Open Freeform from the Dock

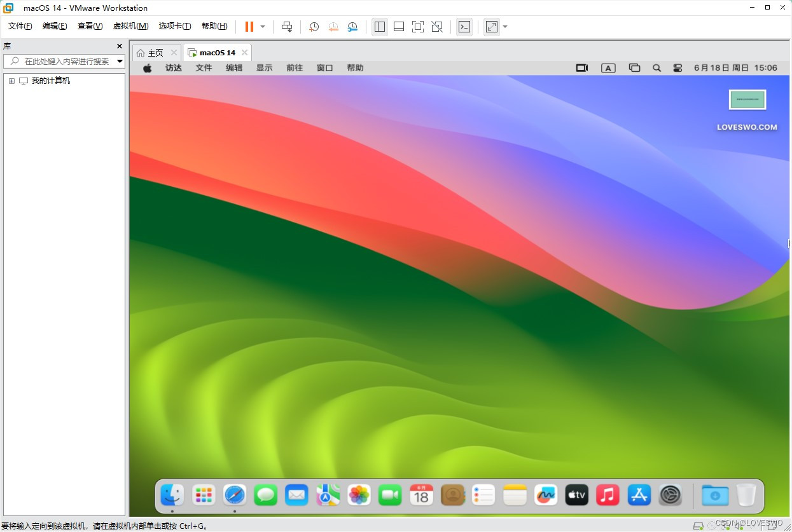(x=546, y=494)
